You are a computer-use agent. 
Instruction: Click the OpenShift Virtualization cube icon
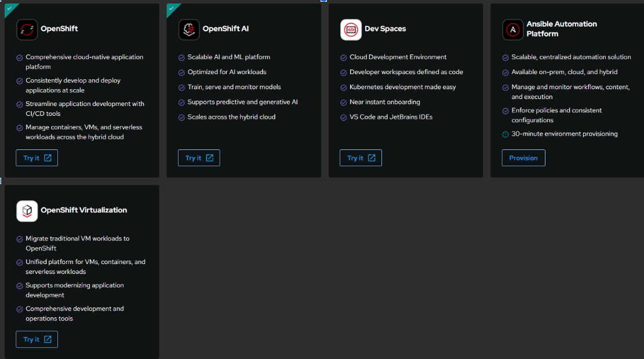pyautogui.click(x=27, y=211)
